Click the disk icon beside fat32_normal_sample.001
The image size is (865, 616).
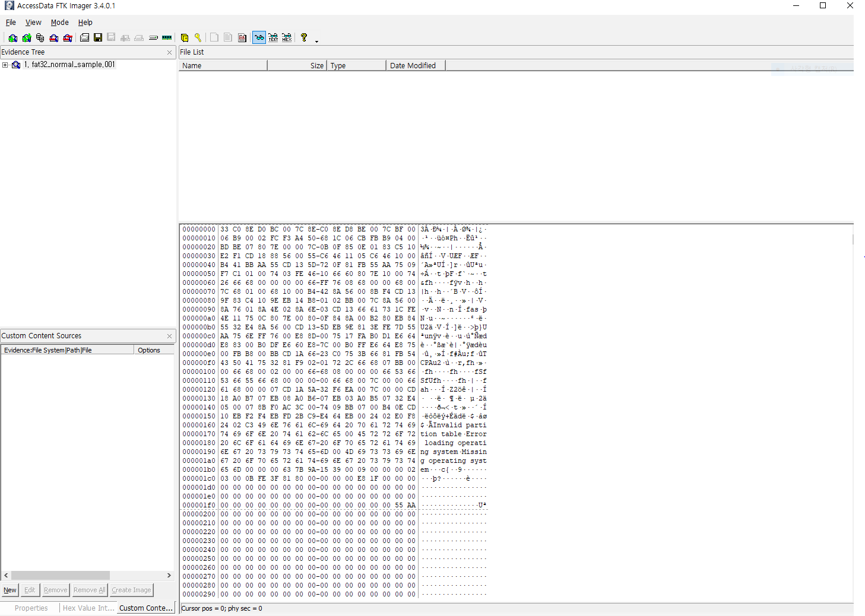pos(16,65)
